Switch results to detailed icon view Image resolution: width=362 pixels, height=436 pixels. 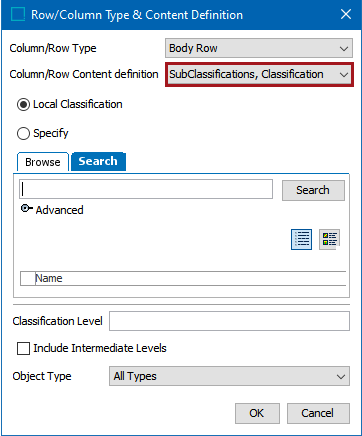[x=329, y=239]
